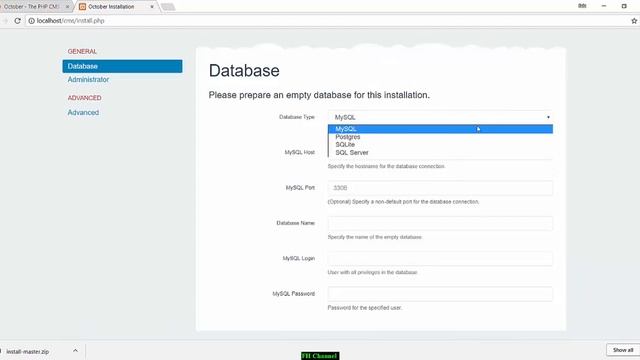This screenshot has width=640, height=360.
Task: Click the 'GENERAL' sidebar heading
Action: (x=82, y=51)
